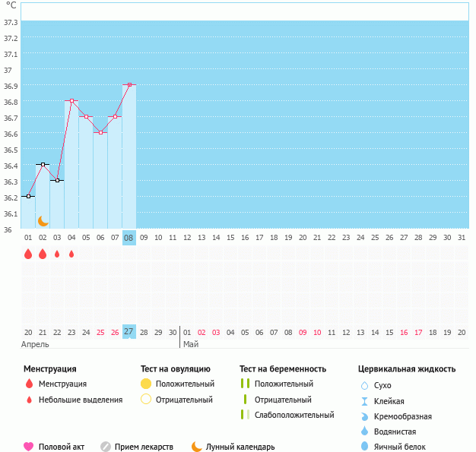Click the egg white cervical fluid icon
The width and height of the screenshot is (476, 452).
click(x=364, y=447)
